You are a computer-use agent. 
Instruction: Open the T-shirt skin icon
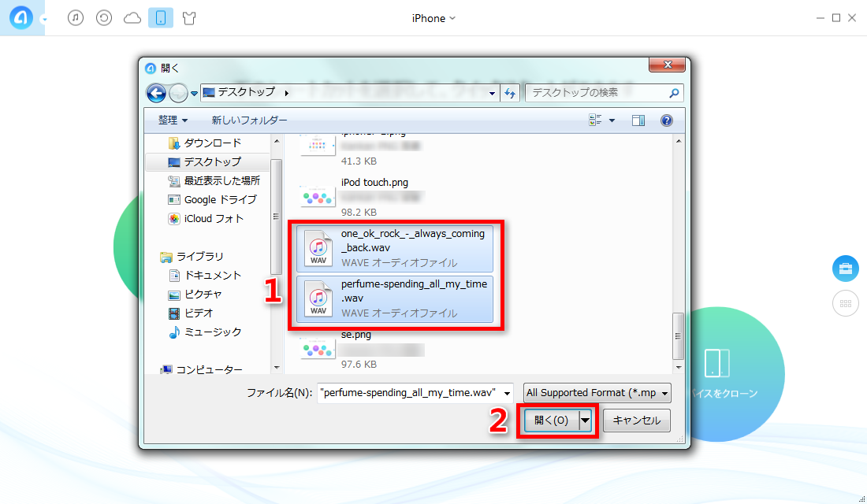coord(189,18)
